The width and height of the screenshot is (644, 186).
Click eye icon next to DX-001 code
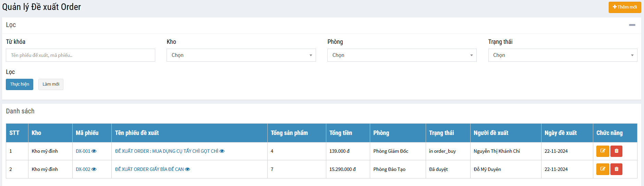[x=94, y=151]
